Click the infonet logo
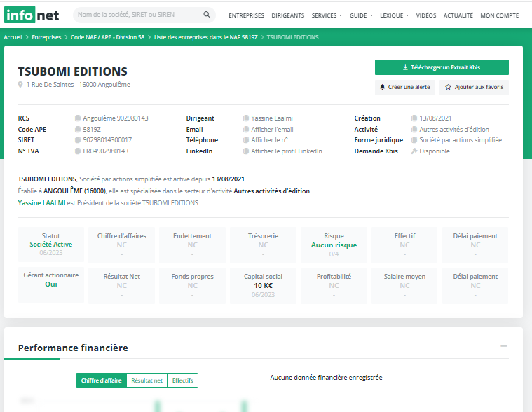532x412 pixels. tap(32, 15)
